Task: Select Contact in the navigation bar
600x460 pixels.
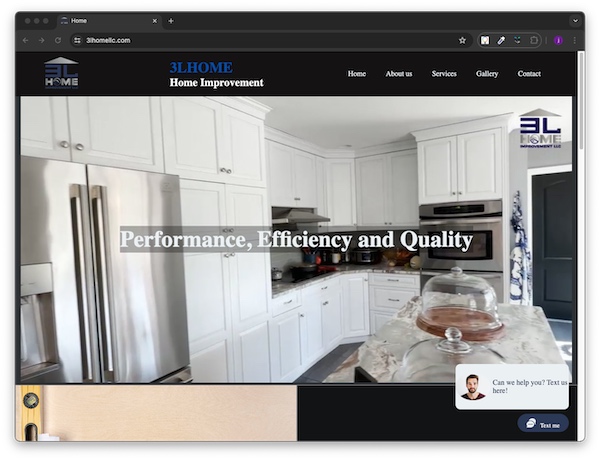Action: tap(529, 74)
